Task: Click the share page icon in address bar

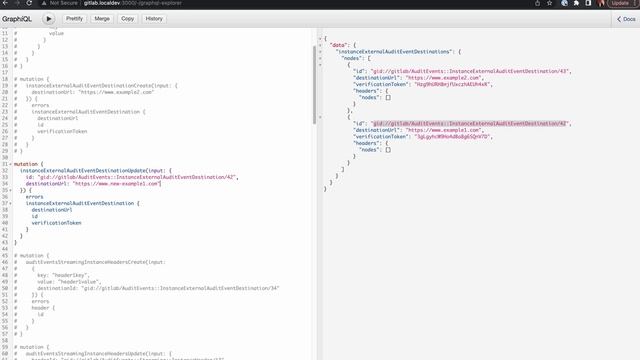Action: coord(537,3)
